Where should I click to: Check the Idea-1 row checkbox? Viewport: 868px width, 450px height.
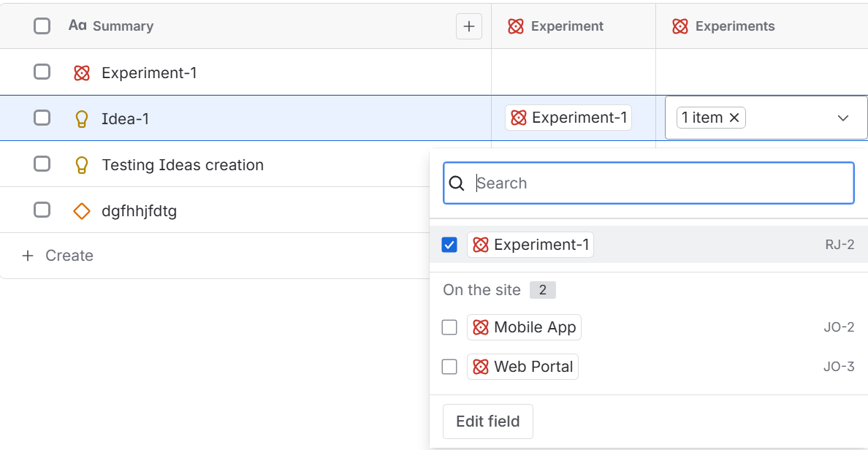pyautogui.click(x=42, y=118)
